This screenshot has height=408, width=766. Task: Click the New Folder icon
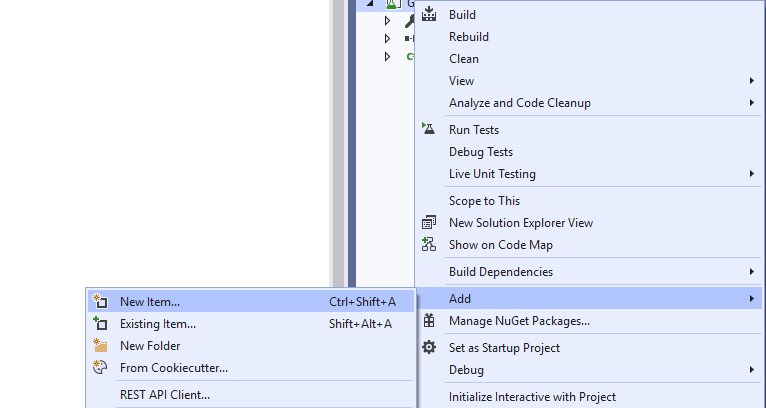point(100,345)
